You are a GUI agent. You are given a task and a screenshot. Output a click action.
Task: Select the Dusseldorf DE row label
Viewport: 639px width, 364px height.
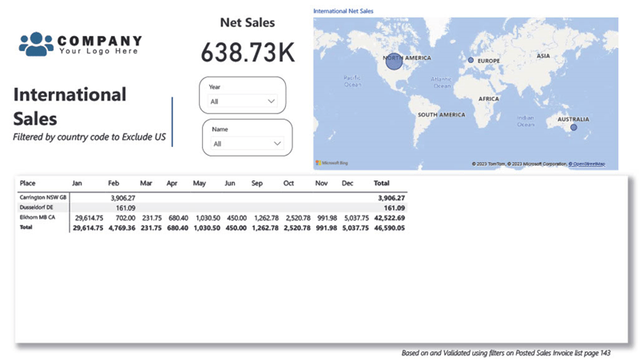coord(37,207)
